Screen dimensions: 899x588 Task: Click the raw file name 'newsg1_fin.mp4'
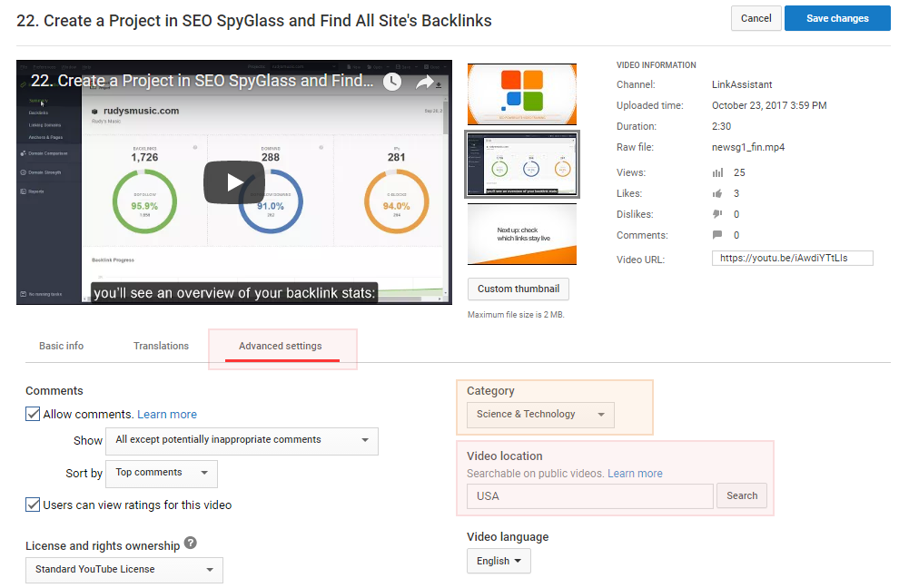[x=748, y=147]
